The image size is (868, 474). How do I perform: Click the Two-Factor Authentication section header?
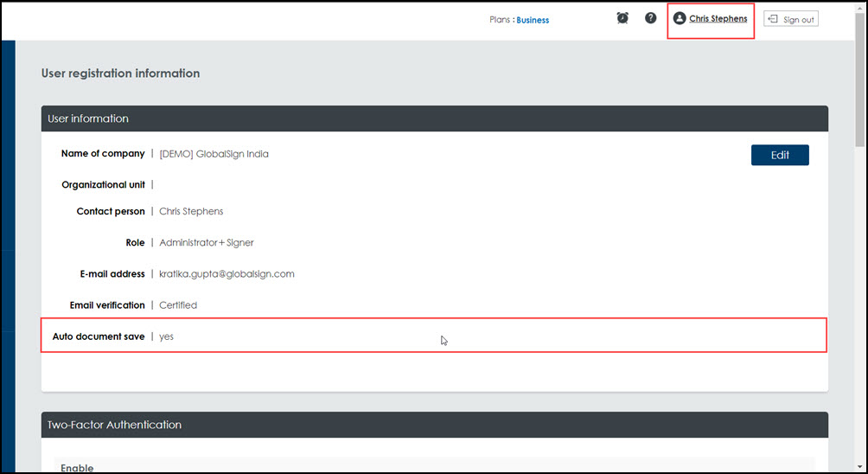point(435,425)
